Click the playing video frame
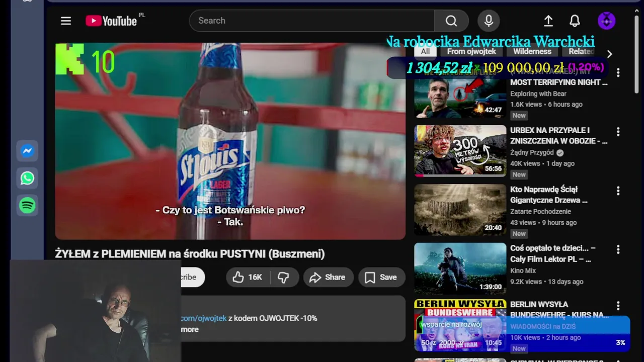 point(230,141)
